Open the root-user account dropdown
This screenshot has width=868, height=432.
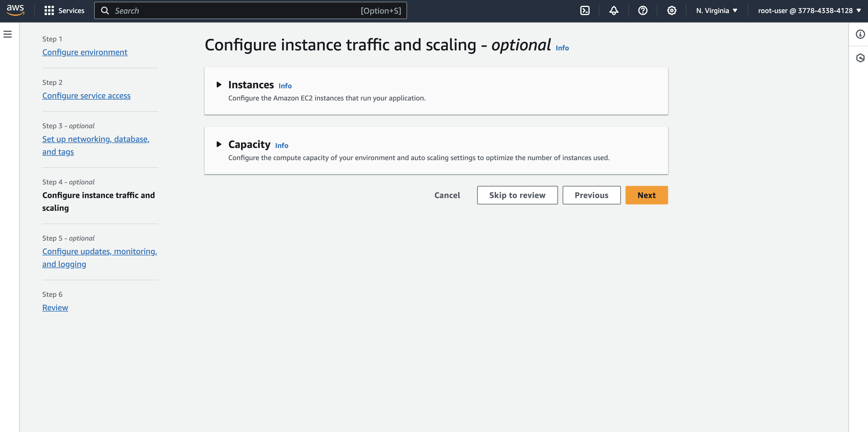click(809, 10)
